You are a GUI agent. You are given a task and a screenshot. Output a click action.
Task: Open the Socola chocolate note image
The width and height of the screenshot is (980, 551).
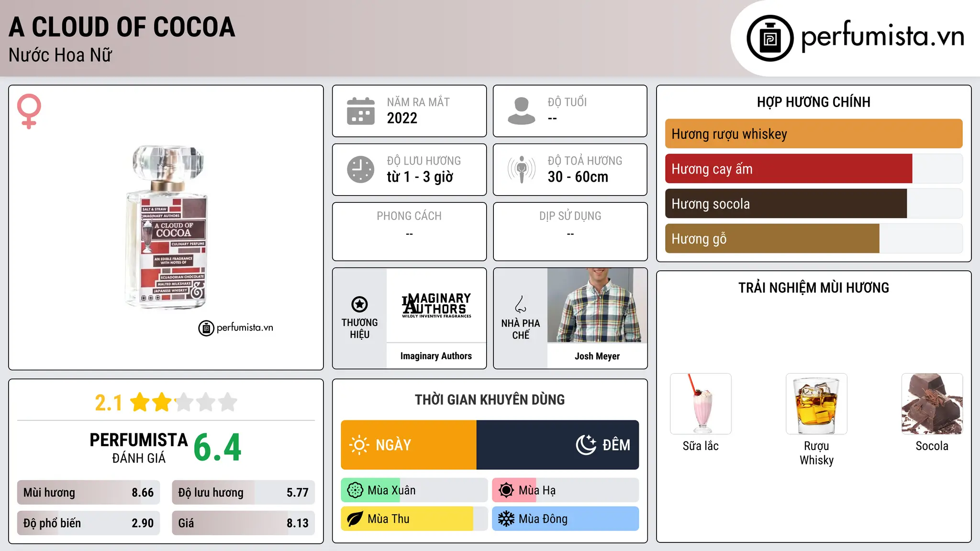[x=932, y=404]
